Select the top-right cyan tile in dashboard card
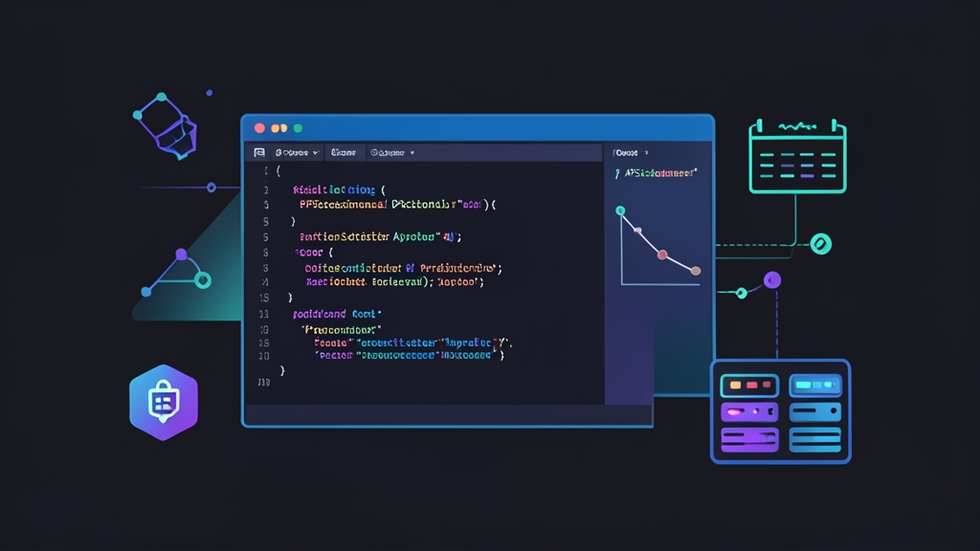 (x=815, y=386)
